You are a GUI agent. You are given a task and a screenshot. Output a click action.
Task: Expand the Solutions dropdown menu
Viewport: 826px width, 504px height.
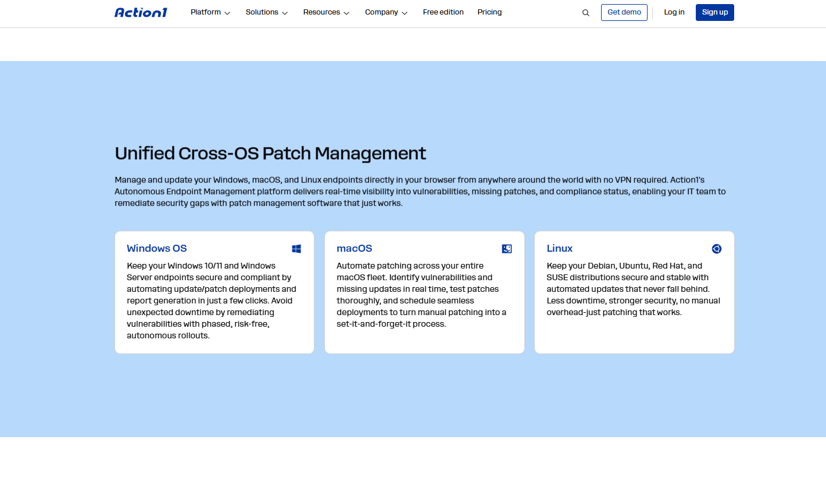(x=267, y=12)
